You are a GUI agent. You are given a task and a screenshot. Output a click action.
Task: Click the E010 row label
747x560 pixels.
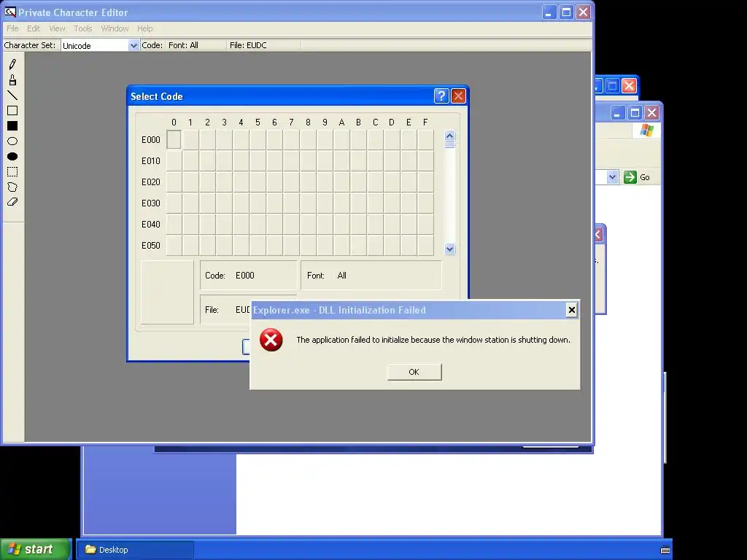pyautogui.click(x=150, y=161)
